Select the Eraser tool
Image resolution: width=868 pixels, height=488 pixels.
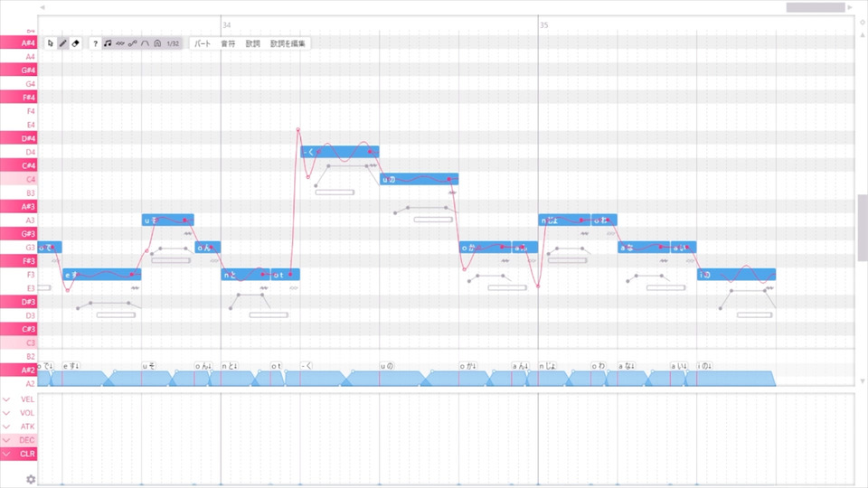(76, 43)
